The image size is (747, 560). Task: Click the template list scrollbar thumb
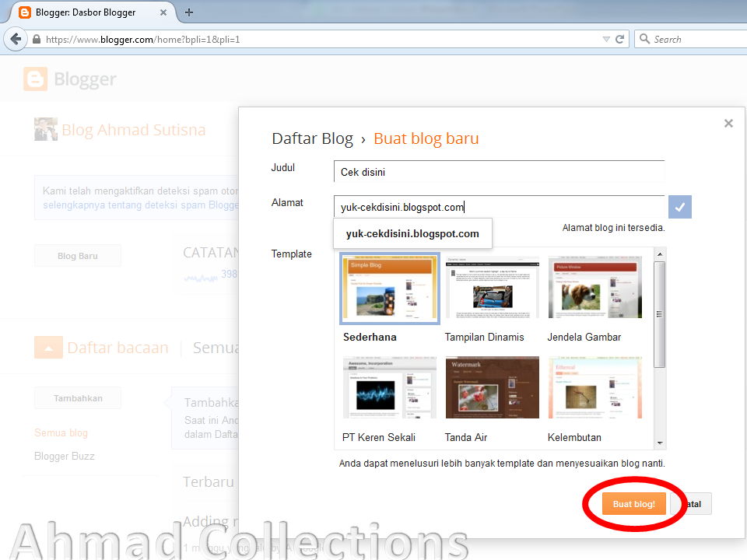[x=660, y=314]
